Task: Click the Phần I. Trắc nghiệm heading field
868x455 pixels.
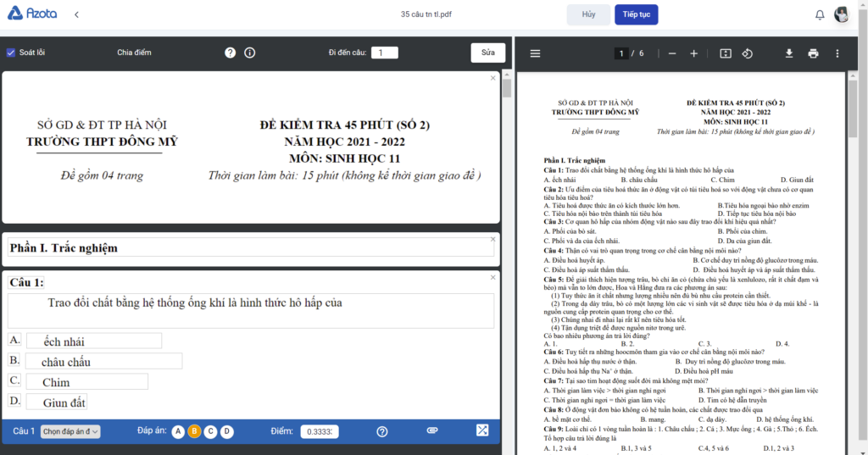Action: 251,247
